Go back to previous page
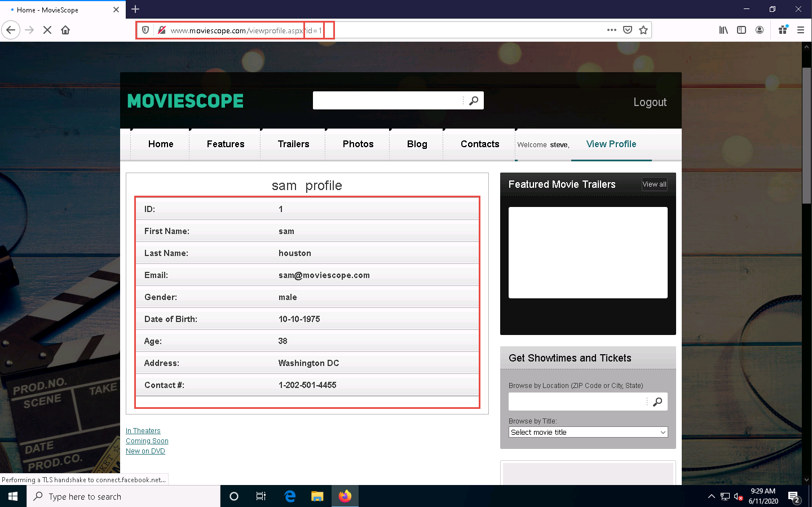Image resolution: width=812 pixels, height=507 pixels. (x=11, y=30)
